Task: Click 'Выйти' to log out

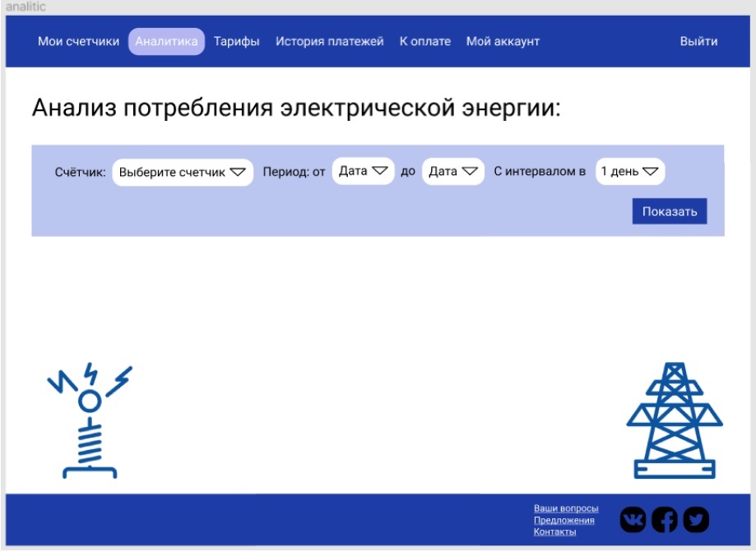Action: (698, 41)
